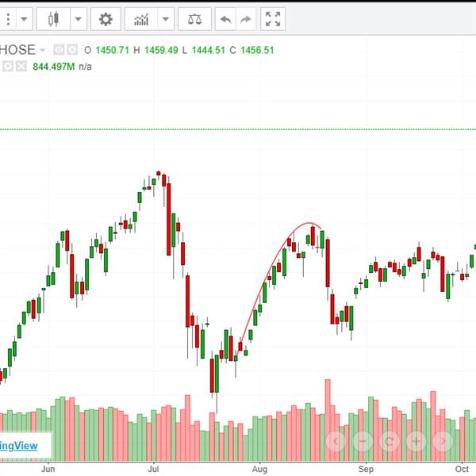
Task: Remove the volume indicator via its X icon
Action: click(x=21, y=66)
